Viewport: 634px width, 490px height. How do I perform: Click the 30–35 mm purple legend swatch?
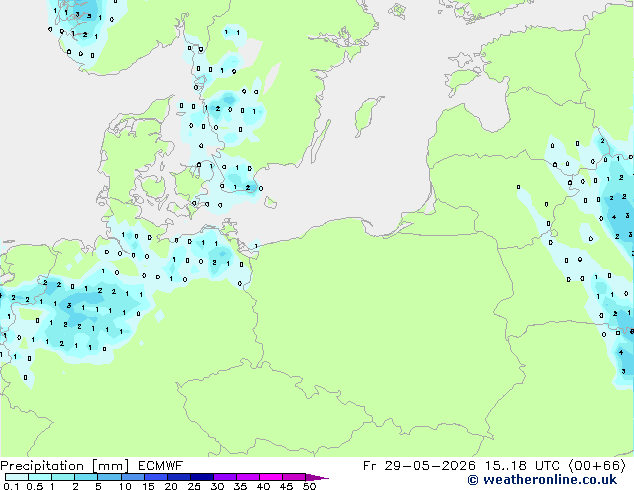(x=224, y=477)
